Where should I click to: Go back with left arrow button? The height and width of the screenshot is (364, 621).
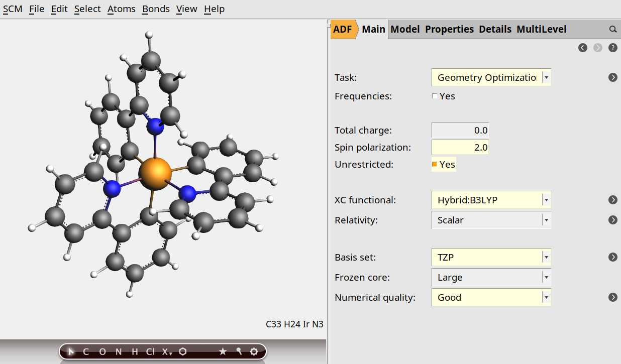pyautogui.click(x=583, y=48)
